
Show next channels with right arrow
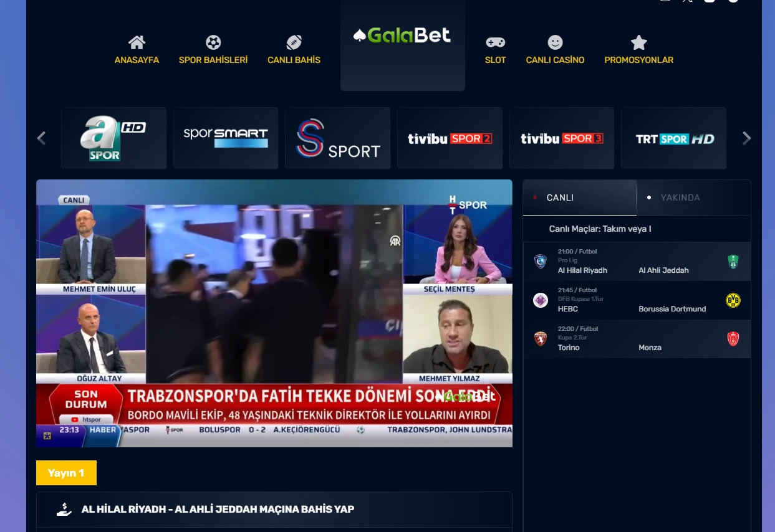[x=747, y=138]
